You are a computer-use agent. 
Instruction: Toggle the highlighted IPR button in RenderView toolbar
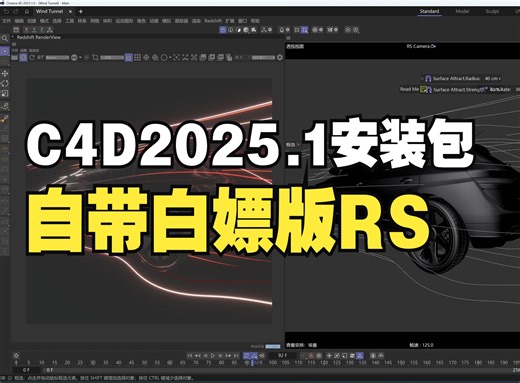click(x=23, y=57)
